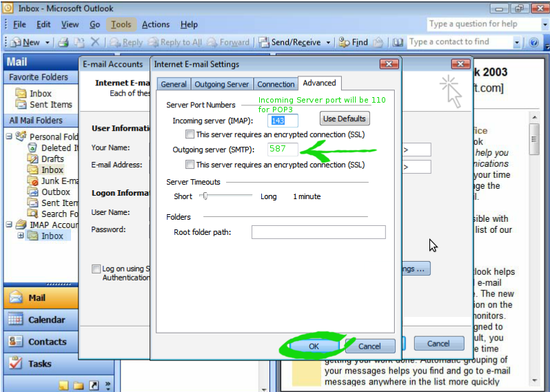Image resolution: width=550 pixels, height=392 pixels.
Task: Open the Help menu
Action: (189, 25)
